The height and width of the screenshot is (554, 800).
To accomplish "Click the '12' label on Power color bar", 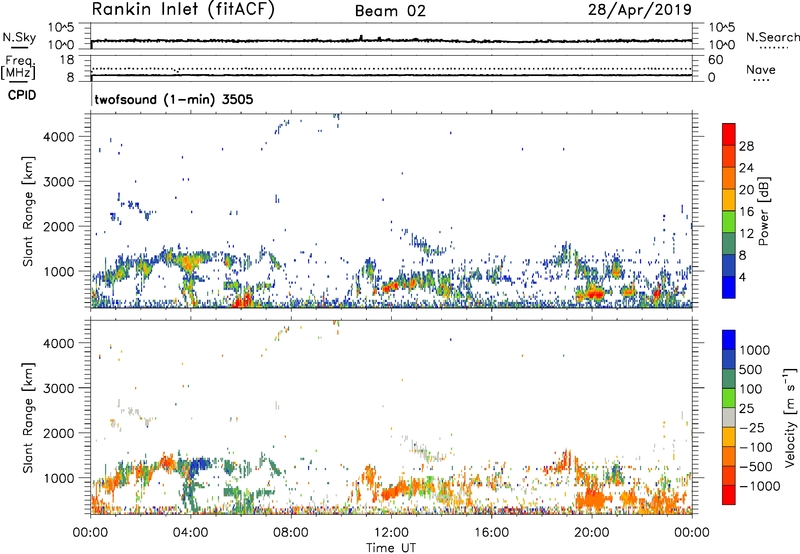I will (746, 234).
